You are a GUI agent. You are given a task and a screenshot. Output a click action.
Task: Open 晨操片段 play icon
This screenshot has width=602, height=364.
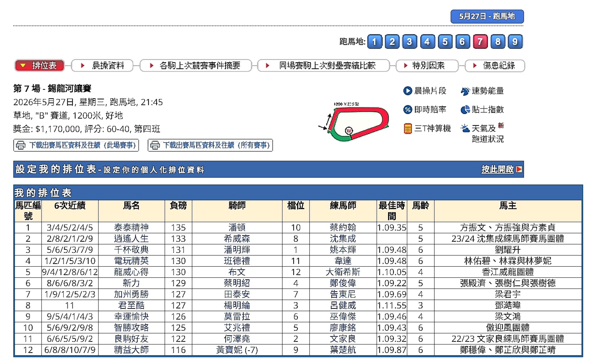[x=407, y=91]
